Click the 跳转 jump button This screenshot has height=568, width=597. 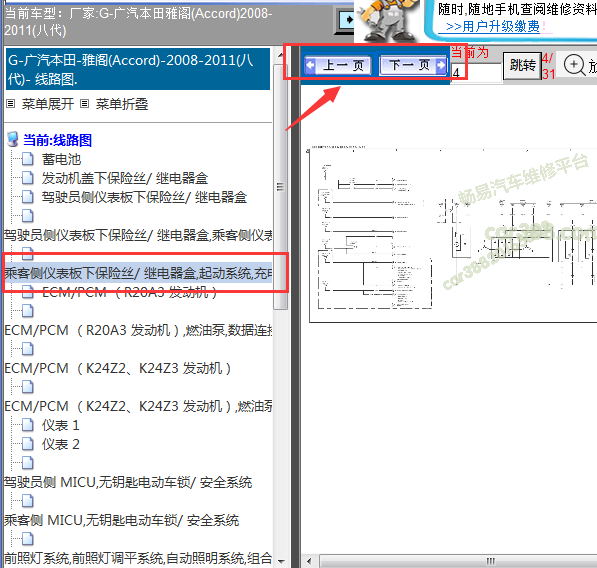click(x=522, y=65)
